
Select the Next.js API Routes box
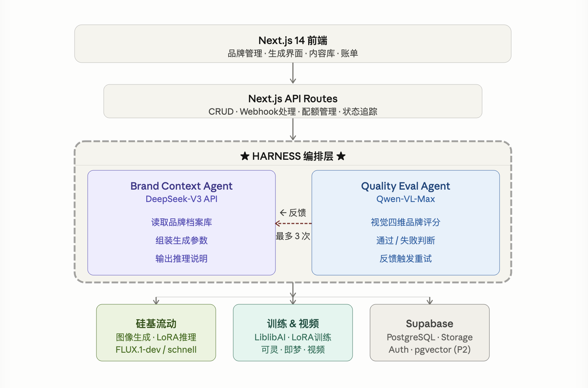click(x=293, y=101)
